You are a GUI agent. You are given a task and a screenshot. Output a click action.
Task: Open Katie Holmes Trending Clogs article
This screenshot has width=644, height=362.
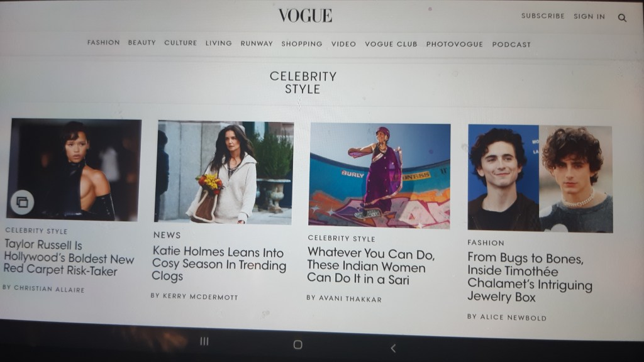click(219, 263)
